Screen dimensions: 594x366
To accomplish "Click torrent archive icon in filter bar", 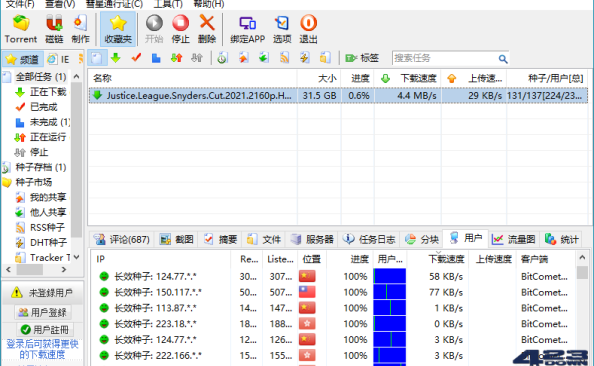I will [x=222, y=58].
